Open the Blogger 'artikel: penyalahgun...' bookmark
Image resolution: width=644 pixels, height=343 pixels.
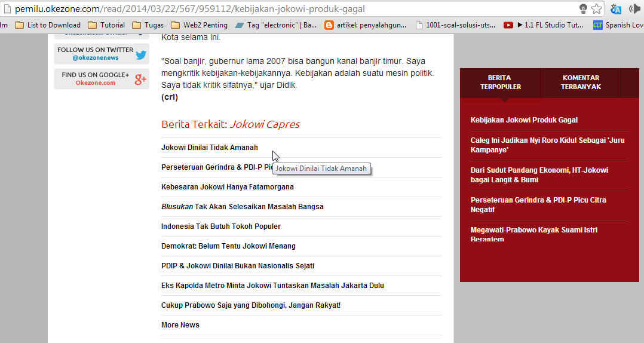366,25
